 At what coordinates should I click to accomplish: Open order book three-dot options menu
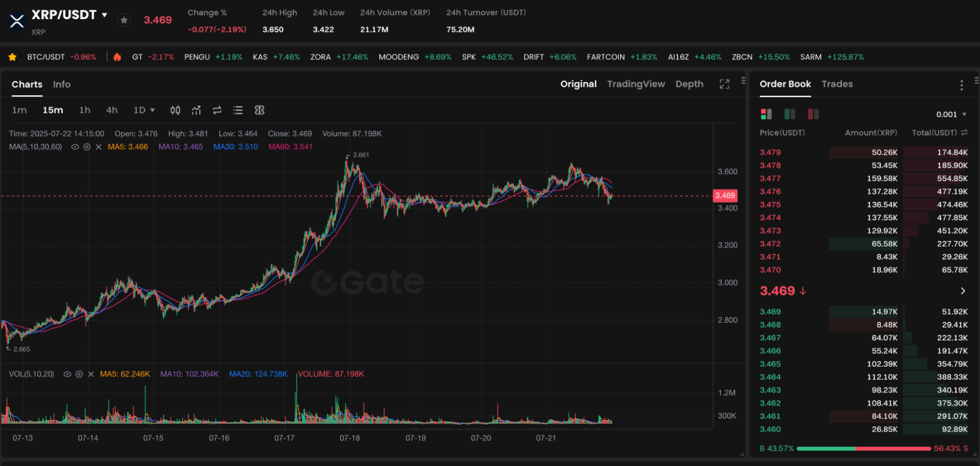click(x=961, y=85)
